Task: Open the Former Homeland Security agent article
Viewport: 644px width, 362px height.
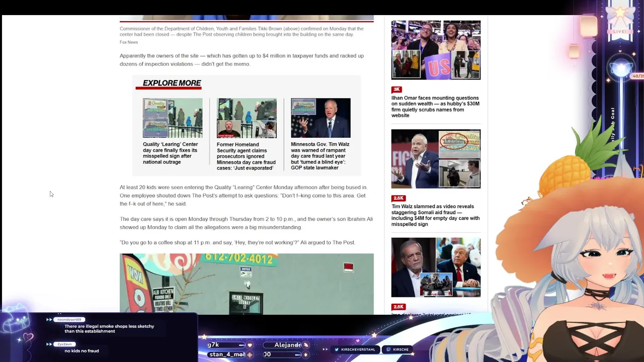Action: [246, 156]
